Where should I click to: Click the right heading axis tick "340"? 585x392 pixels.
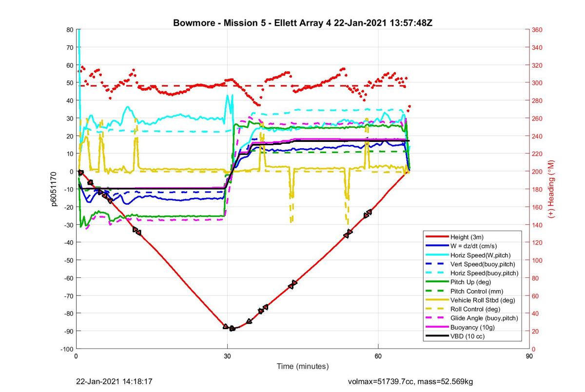tap(538, 48)
